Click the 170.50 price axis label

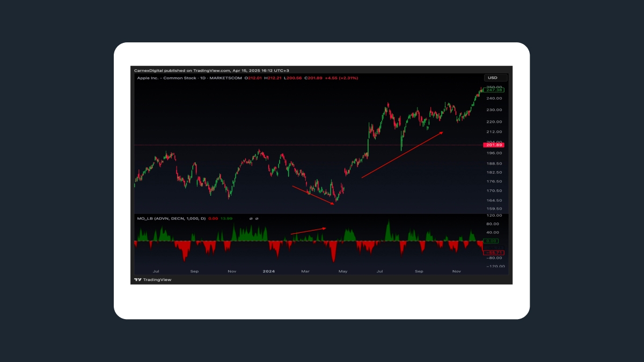pyautogui.click(x=494, y=190)
